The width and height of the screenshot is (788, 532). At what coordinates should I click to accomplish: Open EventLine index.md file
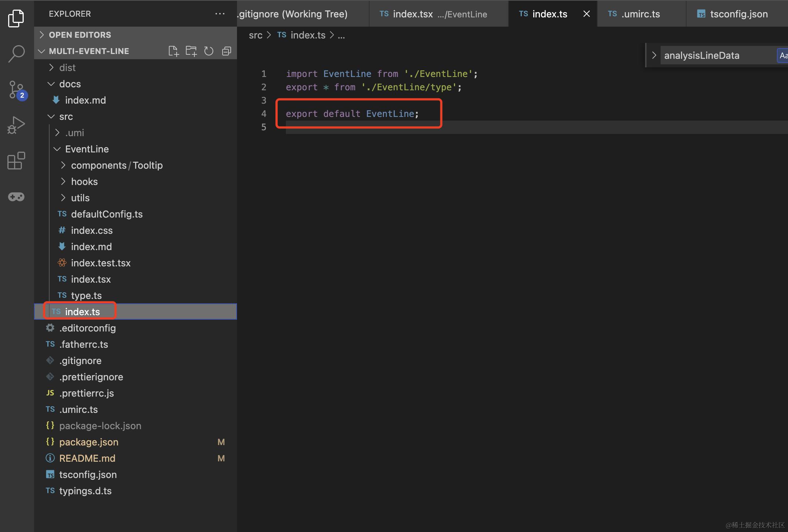pyautogui.click(x=136, y=246)
